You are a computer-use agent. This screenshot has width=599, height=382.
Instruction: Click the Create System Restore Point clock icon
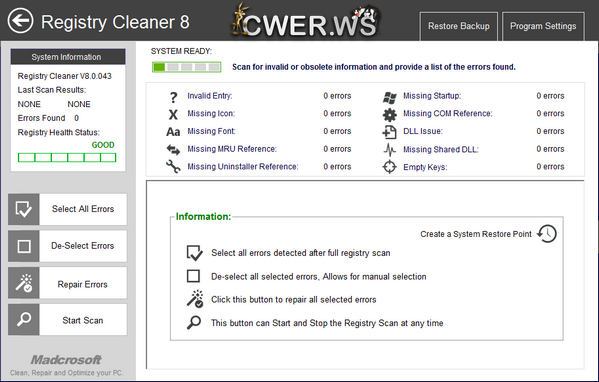547,233
